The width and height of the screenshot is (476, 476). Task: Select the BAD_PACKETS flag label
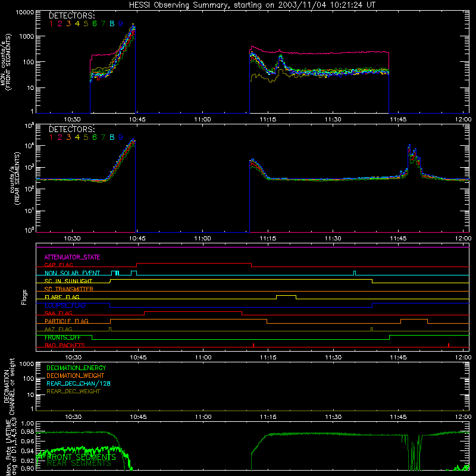[x=65, y=346]
